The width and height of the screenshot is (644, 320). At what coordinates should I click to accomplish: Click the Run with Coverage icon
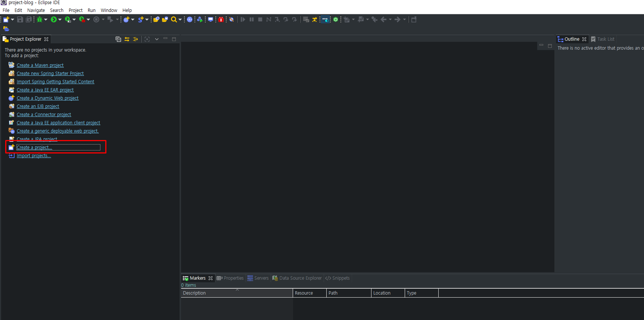(68, 19)
